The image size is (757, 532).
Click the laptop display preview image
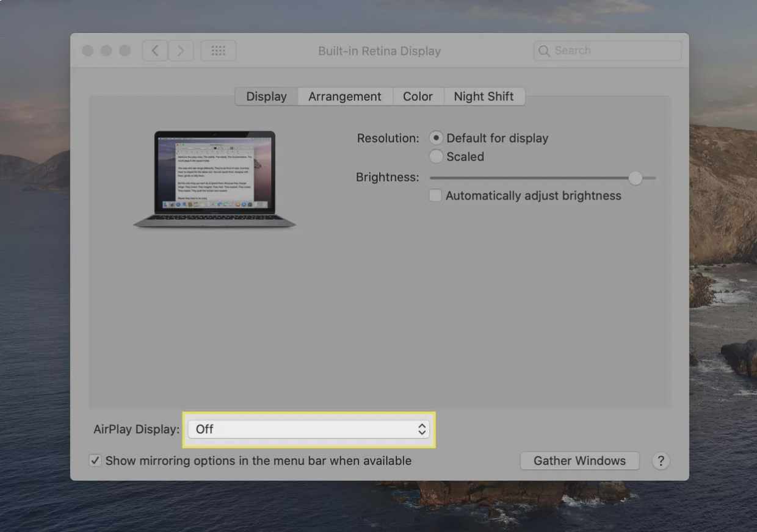[x=214, y=177]
